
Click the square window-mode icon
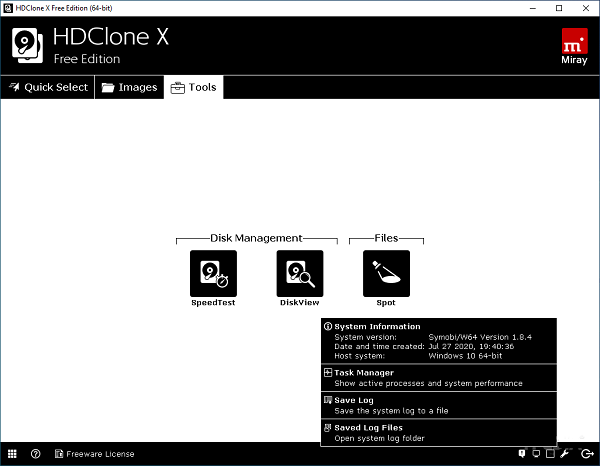[550, 453]
